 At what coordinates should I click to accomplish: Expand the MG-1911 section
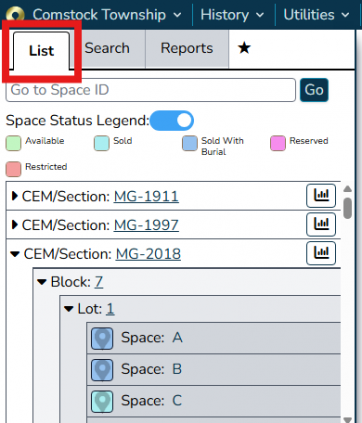tap(14, 196)
